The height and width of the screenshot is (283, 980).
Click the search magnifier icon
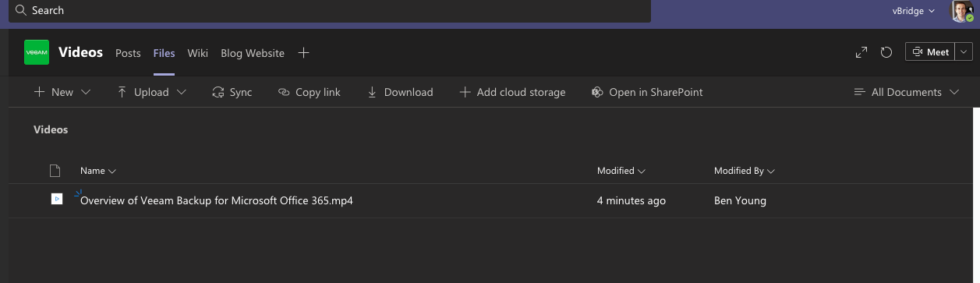[x=21, y=11]
